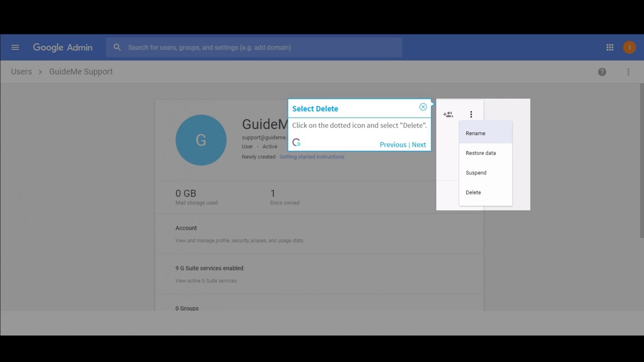The height and width of the screenshot is (362, 644).
Task: Open Getting started instructions link
Action: tap(312, 157)
